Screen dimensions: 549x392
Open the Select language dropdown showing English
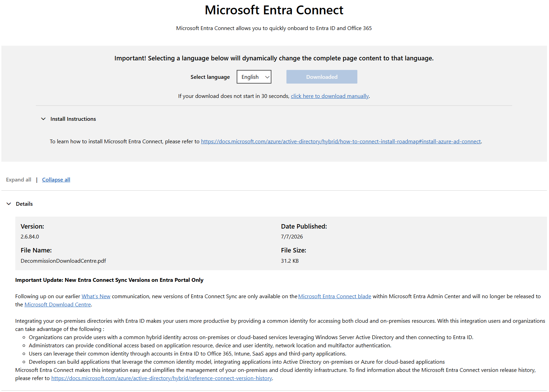pos(254,77)
